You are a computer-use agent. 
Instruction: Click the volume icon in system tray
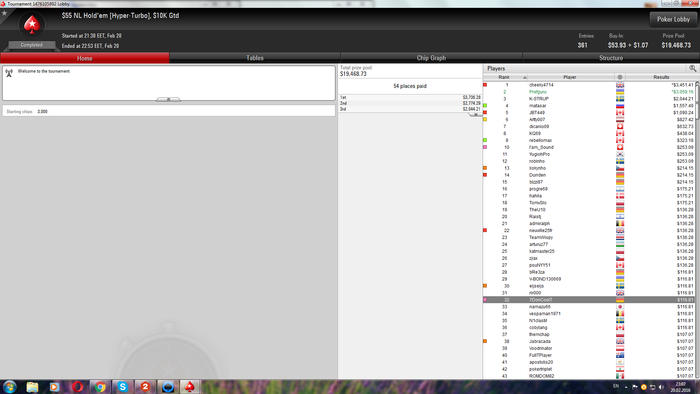click(x=661, y=387)
